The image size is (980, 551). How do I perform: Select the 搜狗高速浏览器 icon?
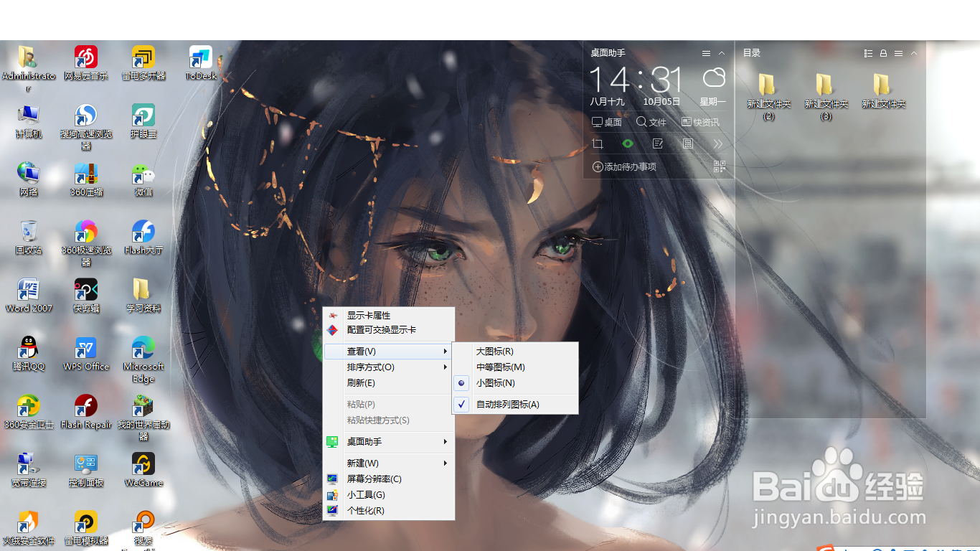pyautogui.click(x=86, y=127)
